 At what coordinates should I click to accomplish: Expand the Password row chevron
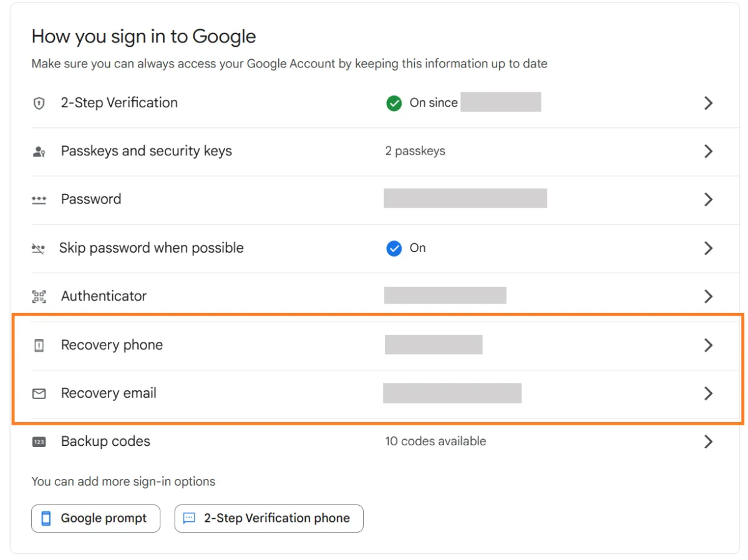pos(708,200)
